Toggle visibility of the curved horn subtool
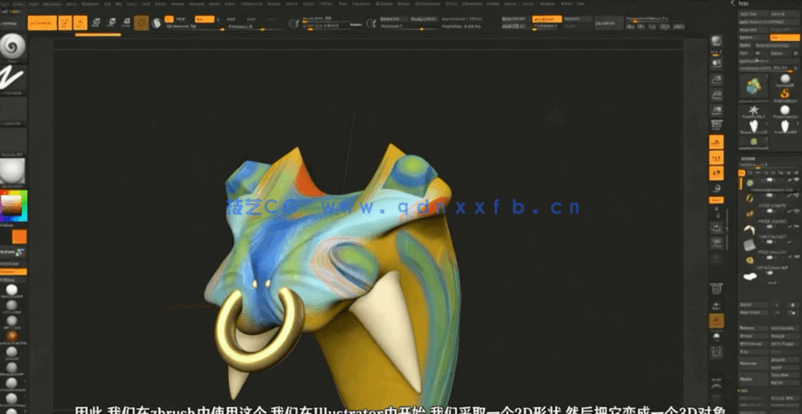Image resolution: width=802 pixels, height=414 pixels. coord(796,226)
